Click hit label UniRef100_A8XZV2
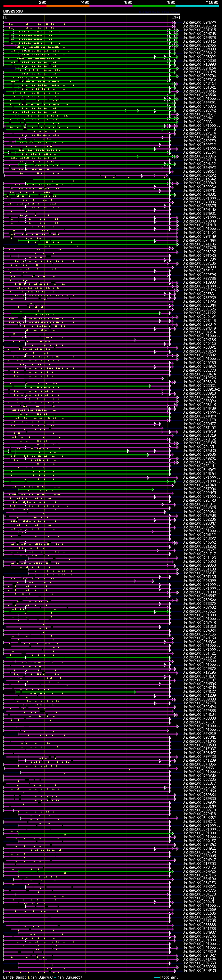This screenshot has width=222, height=980. click(199, 175)
